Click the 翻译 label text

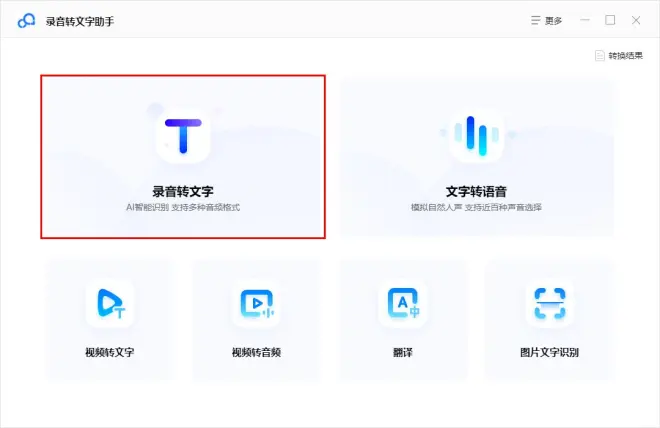point(403,353)
